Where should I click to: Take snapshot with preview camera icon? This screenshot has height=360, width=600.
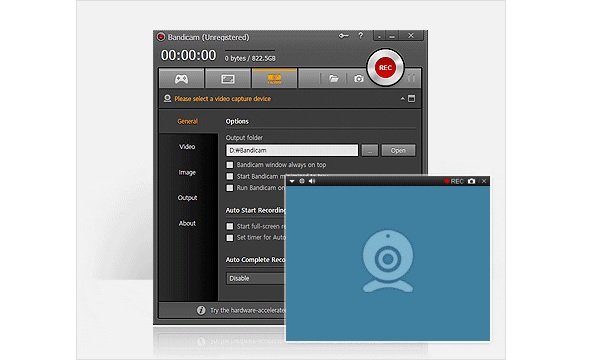click(471, 181)
